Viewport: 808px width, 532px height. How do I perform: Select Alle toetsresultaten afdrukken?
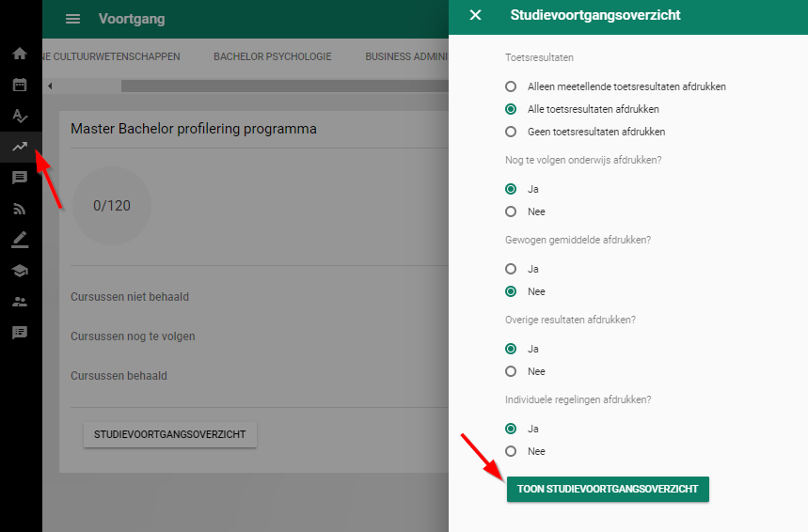(582, 109)
